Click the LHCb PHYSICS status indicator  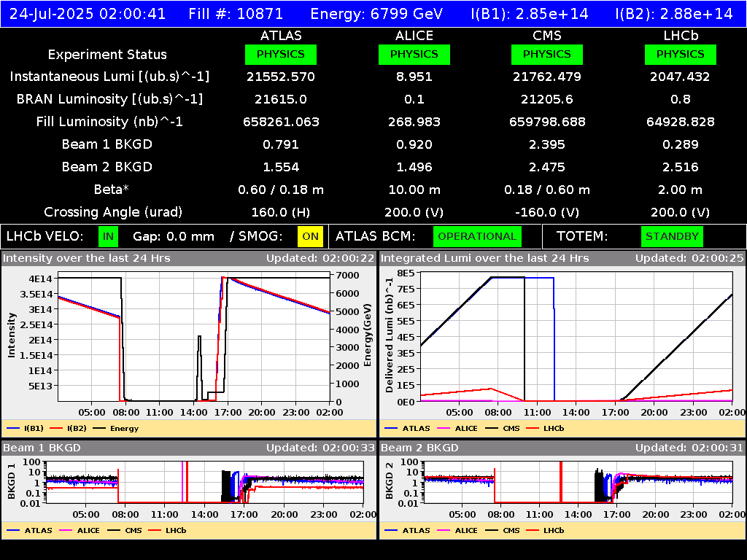tap(681, 54)
